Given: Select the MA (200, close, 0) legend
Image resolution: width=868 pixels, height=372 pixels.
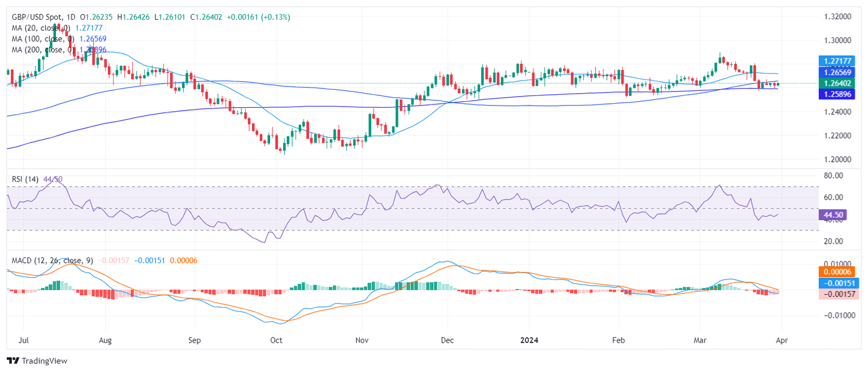Looking at the screenshot, I should coord(43,50).
